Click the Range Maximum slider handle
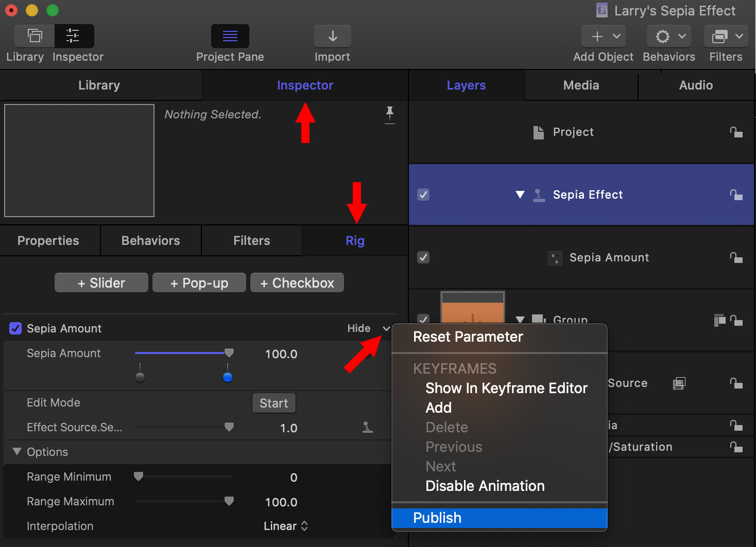756x547 pixels. click(x=229, y=501)
